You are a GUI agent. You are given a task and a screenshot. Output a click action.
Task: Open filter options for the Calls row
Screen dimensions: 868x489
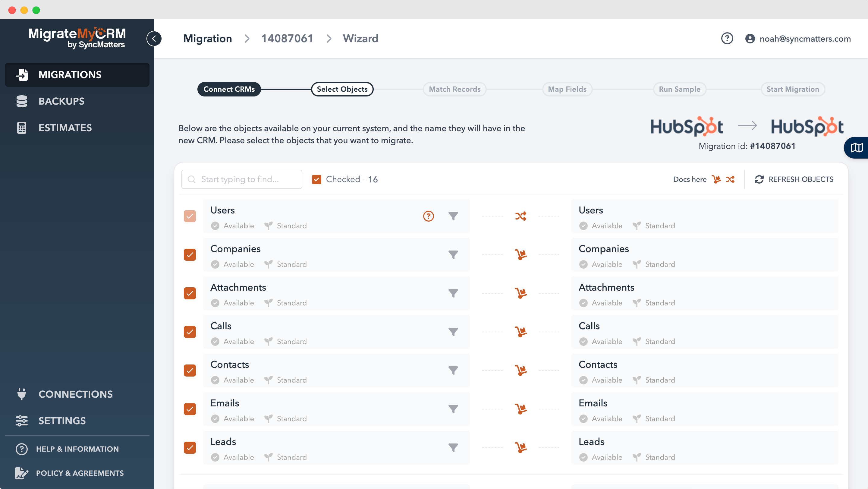point(454,332)
